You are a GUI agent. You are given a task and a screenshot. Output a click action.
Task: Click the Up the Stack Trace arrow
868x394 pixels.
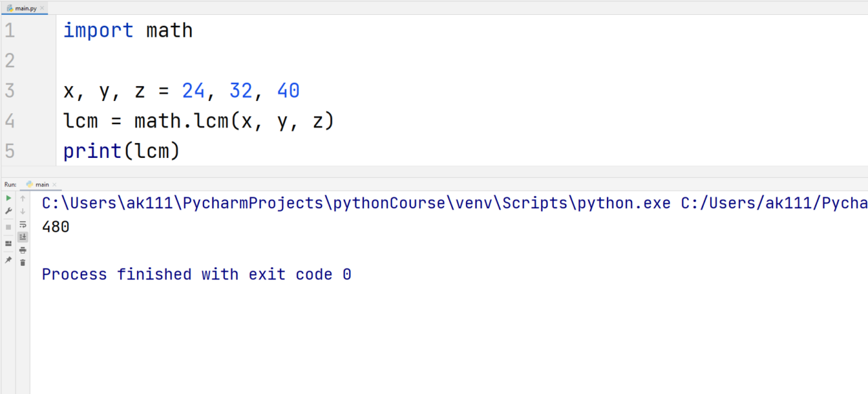click(22, 198)
